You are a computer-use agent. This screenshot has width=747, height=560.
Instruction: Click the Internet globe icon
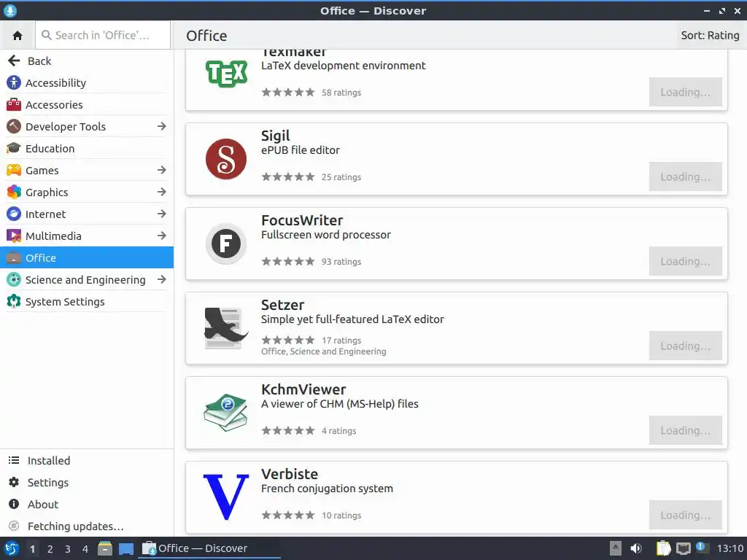point(14,214)
